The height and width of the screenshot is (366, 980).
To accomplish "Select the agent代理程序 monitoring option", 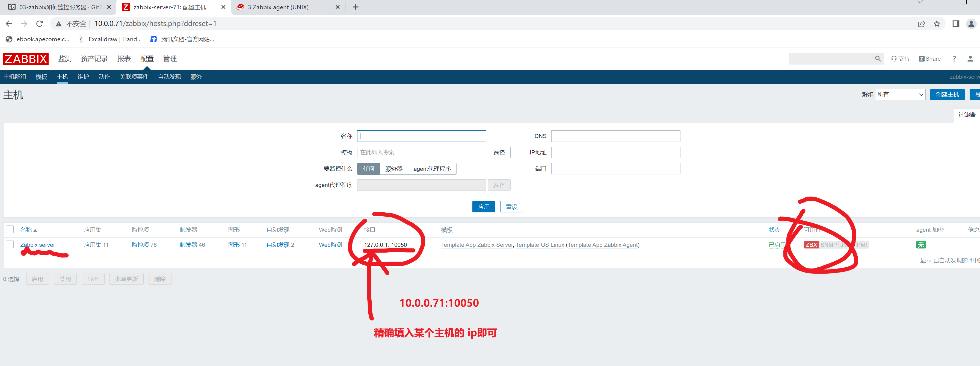I will click(x=432, y=169).
